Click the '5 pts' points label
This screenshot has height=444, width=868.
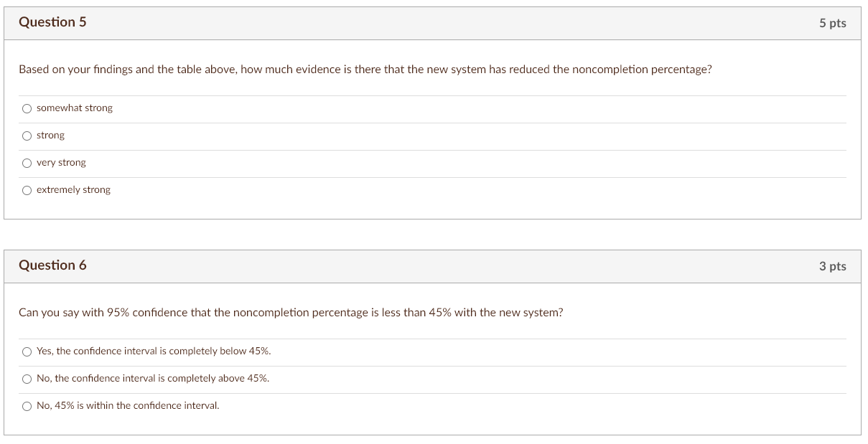[832, 24]
